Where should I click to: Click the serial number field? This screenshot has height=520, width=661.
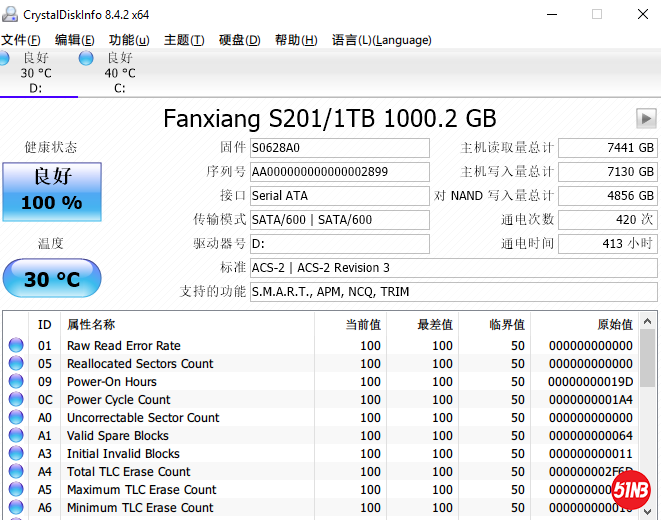(x=339, y=171)
